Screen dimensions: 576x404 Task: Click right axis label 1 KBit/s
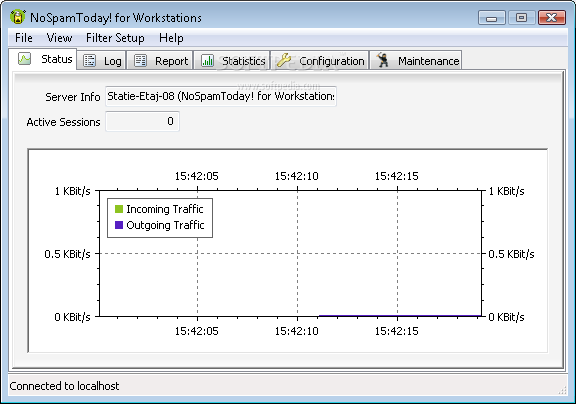(507, 191)
